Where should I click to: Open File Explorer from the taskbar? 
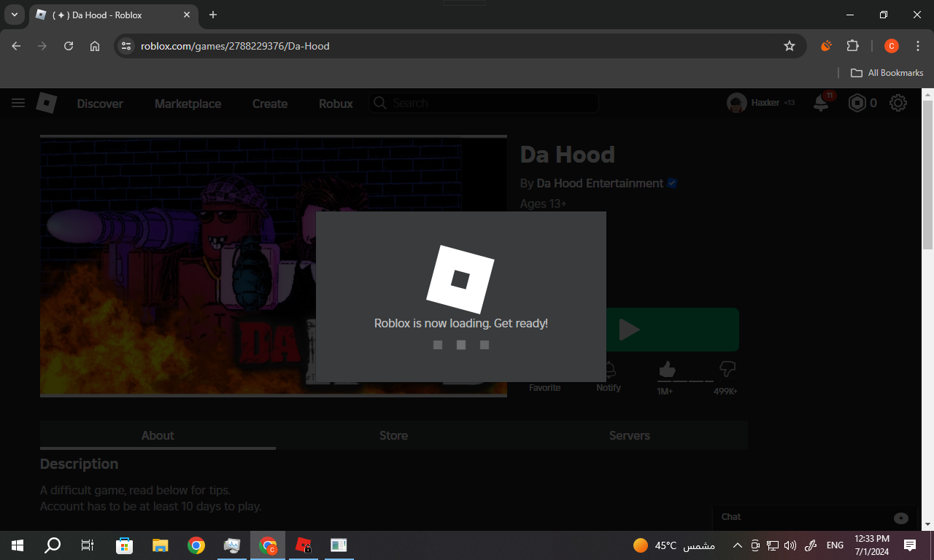(161, 545)
